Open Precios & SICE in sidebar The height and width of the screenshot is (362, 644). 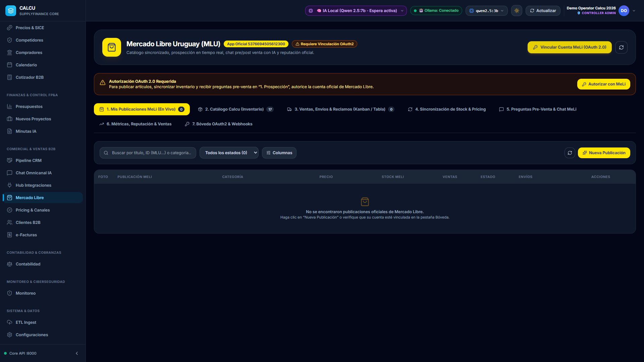(x=43, y=28)
